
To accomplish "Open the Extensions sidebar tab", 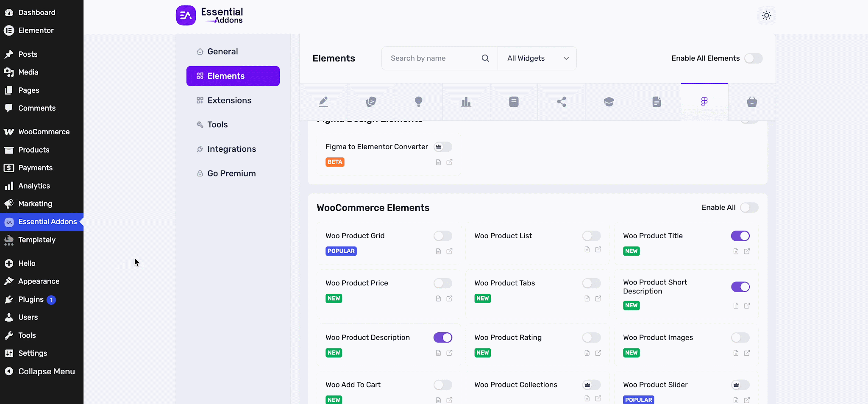I will pyautogui.click(x=233, y=100).
